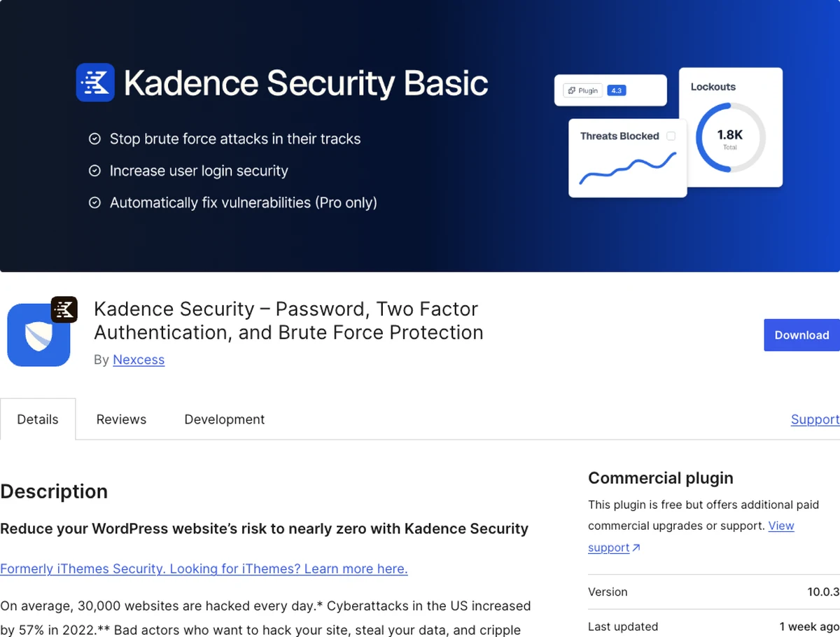The height and width of the screenshot is (637, 840).
Task: Click the 'Last updated' row label
Action: click(x=623, y=627)
